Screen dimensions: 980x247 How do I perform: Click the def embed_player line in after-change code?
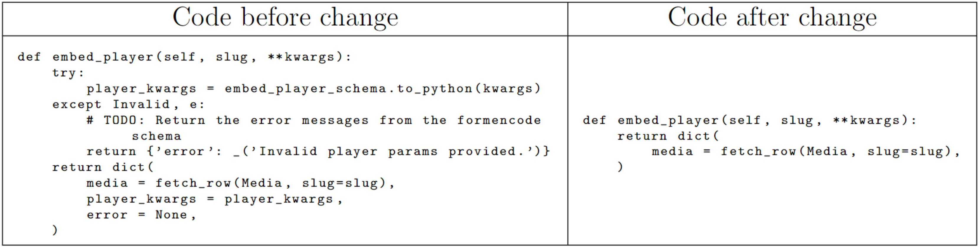point(749,121)
